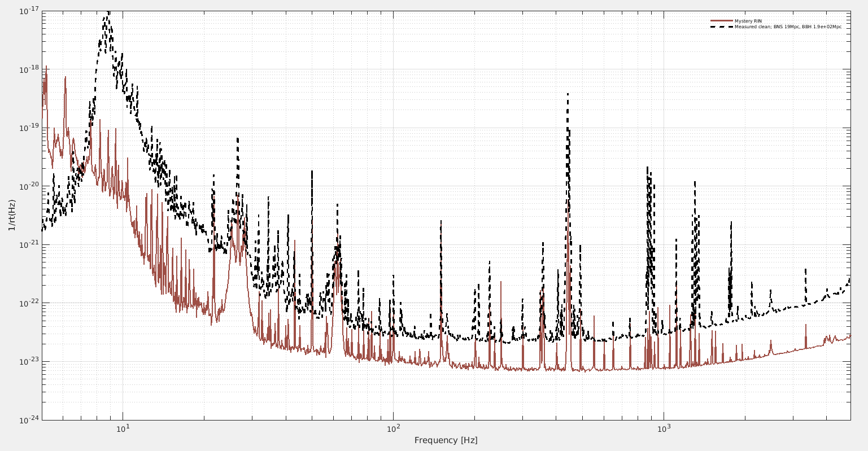Click the black dashed line sample in legend
The image size is (868, 451).
[721, 27]
